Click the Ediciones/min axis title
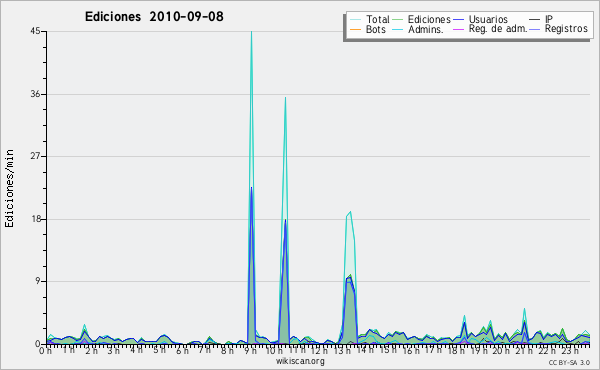Image resolution: width=600 pixels, height=370 pixels. pos(9,188)
